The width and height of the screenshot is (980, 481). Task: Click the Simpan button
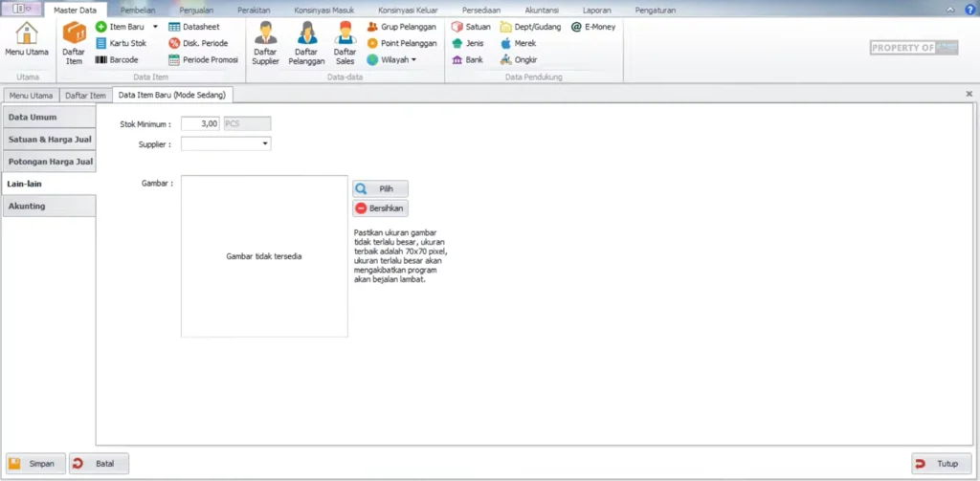point(36,464)
